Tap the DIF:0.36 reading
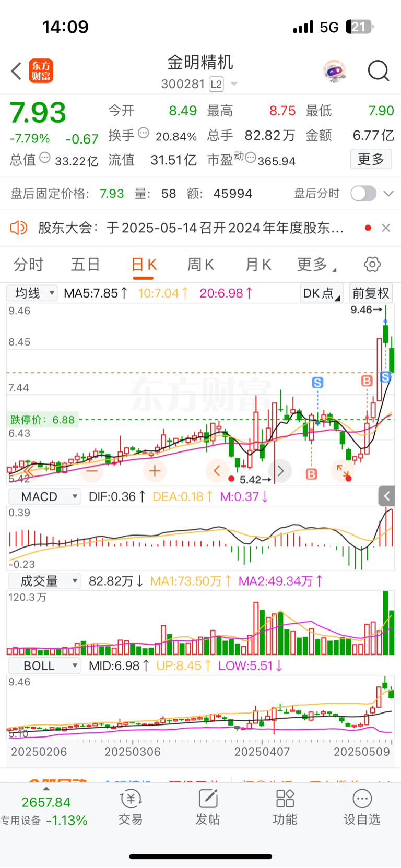401x868 pixels. point(117,496)
